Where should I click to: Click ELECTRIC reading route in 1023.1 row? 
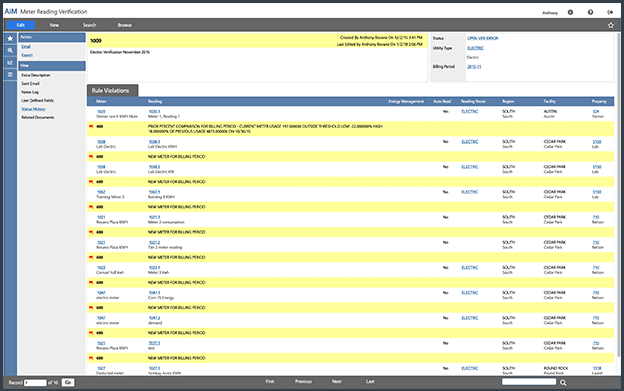(x=470, y=268)
